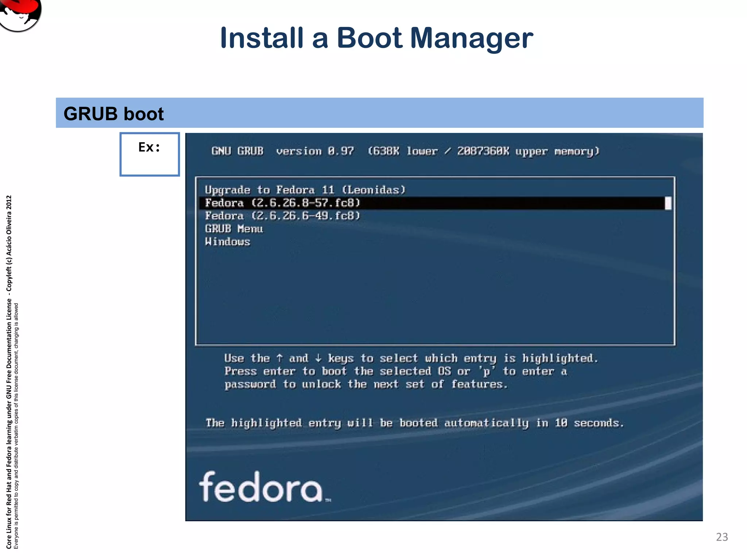
Task: Click 'password to unlock the next set' line
Action: click(366, 384)
